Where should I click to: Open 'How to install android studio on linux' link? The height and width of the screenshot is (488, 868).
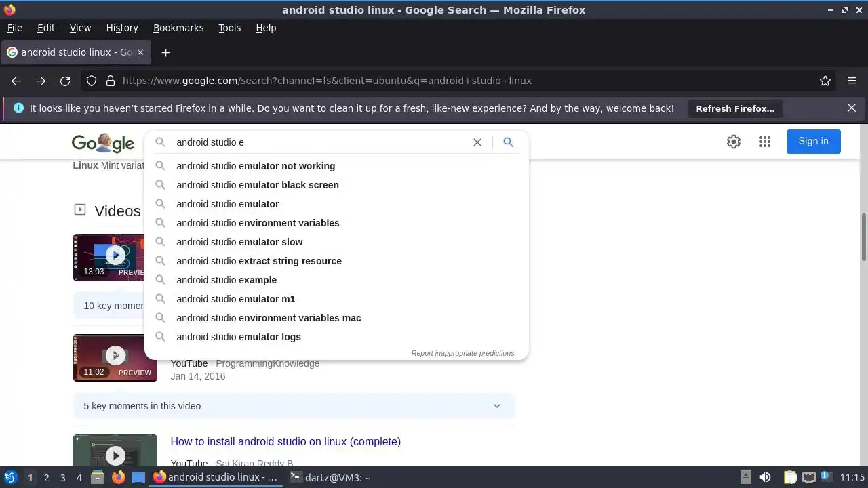(x=285, y=441)
